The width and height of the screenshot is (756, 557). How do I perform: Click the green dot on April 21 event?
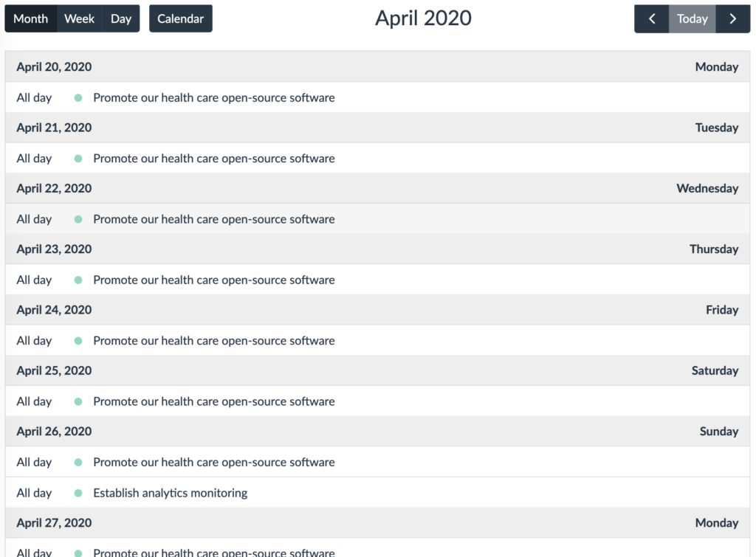[76, 158]
